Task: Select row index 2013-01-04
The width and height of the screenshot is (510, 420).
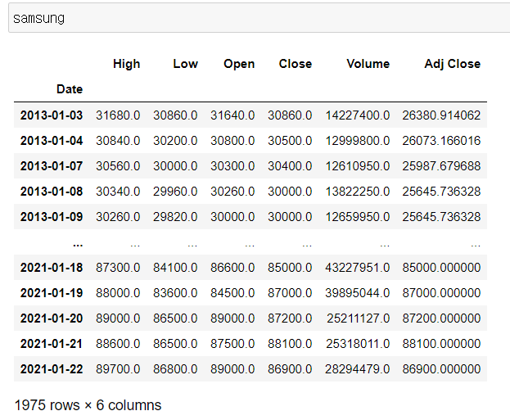Action: click(x=52, y=141)
